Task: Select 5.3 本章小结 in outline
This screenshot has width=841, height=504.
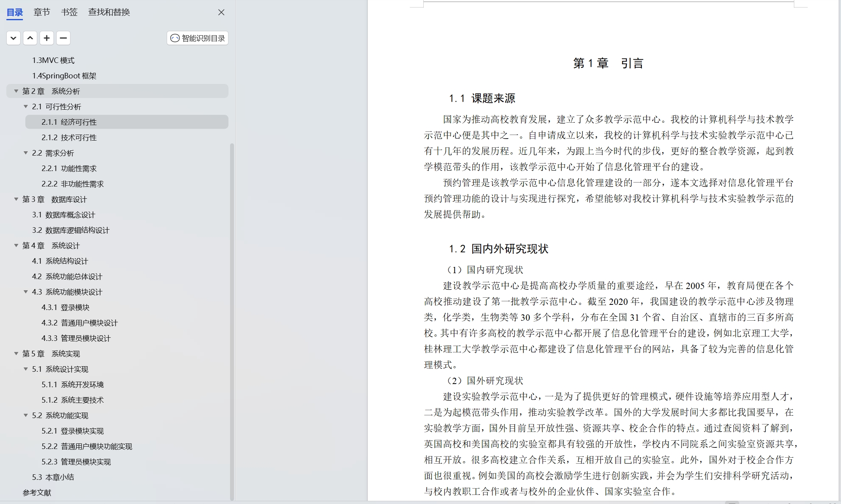Action: tap(53, 477)
